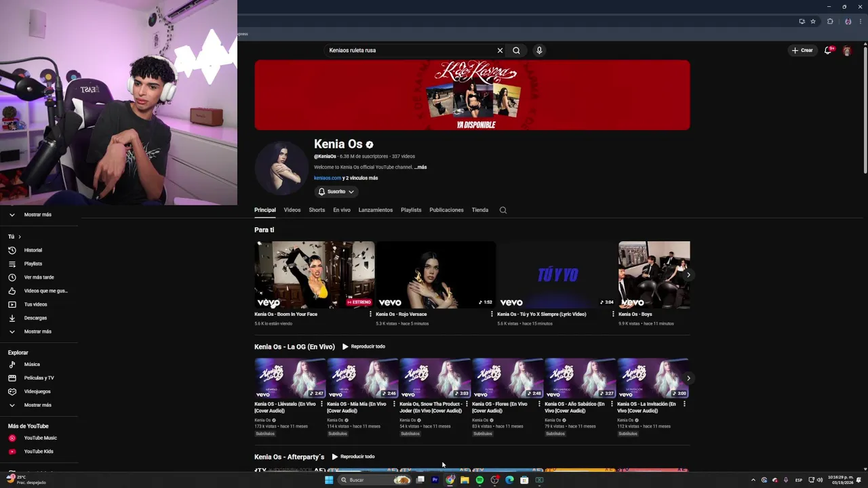868x488 pixels.
Task: Click the YouTube search input field
Action: pos(410,50)
